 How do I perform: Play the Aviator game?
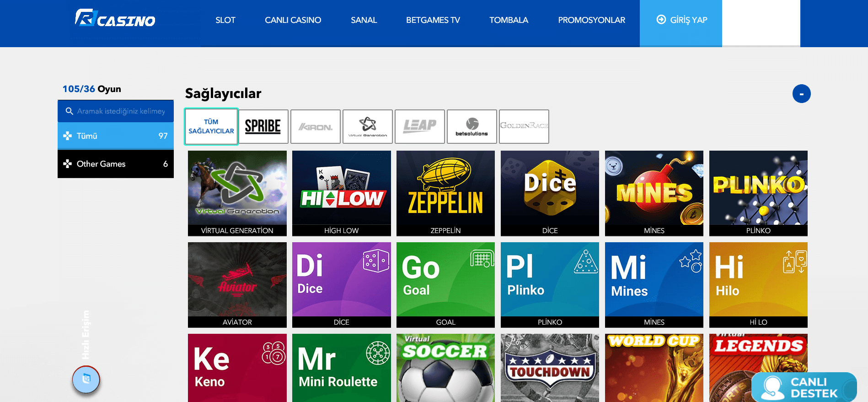click(x=237, y=285)
